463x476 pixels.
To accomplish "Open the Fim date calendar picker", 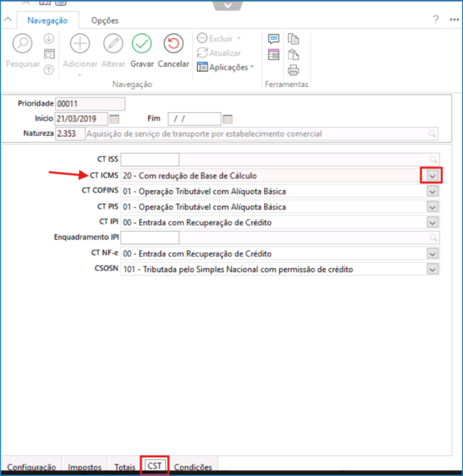I will tap(227, 119).
